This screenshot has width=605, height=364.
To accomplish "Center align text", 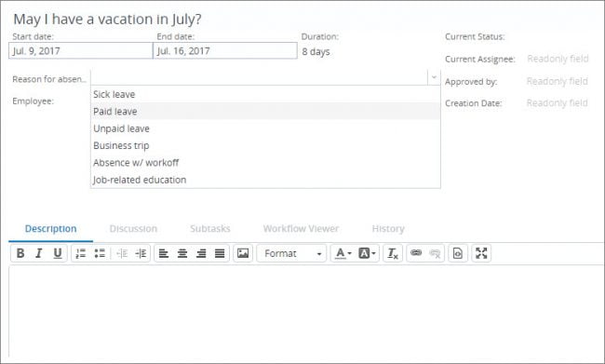I will [182, 253].
